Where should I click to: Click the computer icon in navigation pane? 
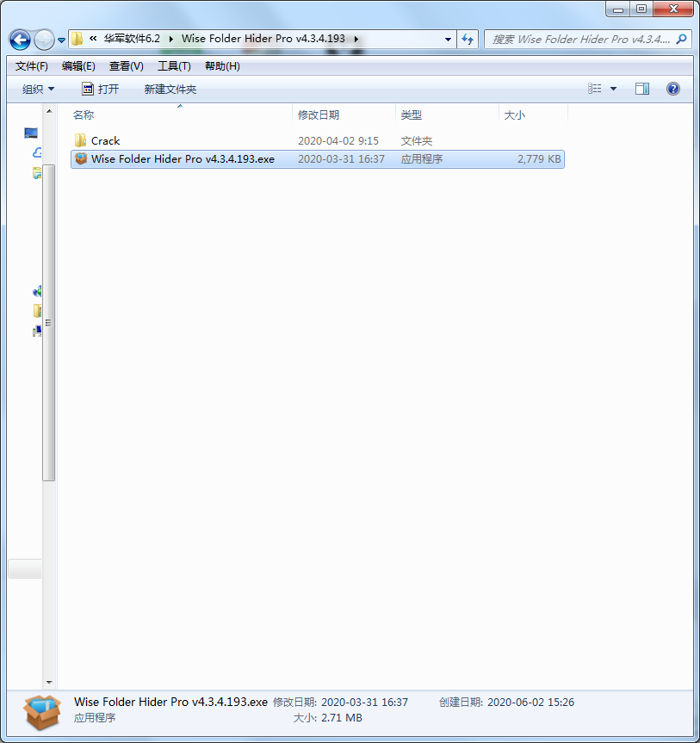(31, 133)
